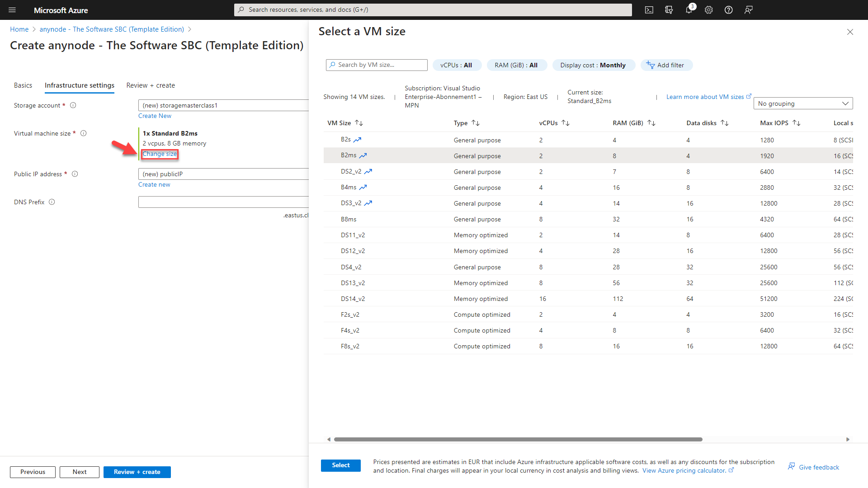Click the Storage account field
Image resolution: width=868 pixels, height=488 pixels.
[223, 105]
